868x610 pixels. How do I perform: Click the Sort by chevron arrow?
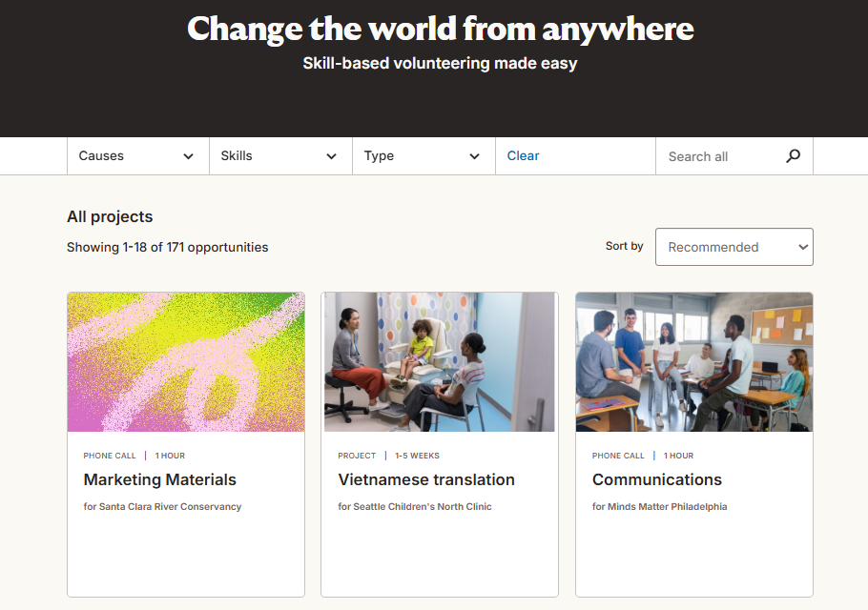click(803, 248)
